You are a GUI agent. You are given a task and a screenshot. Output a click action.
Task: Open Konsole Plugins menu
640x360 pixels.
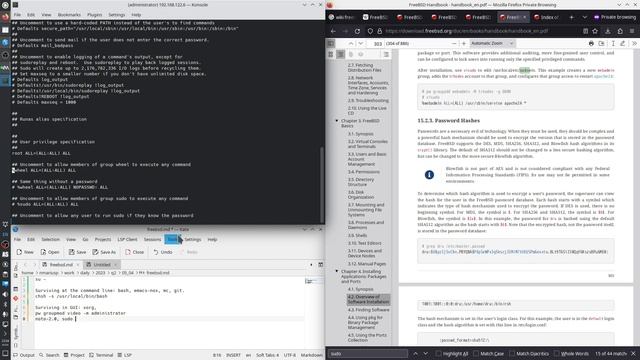94,15
